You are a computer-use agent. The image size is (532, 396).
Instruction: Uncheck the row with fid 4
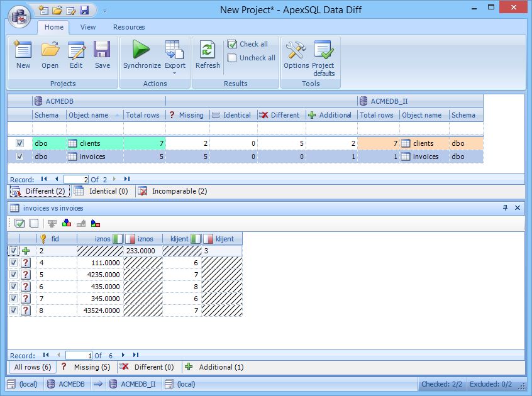13,262
